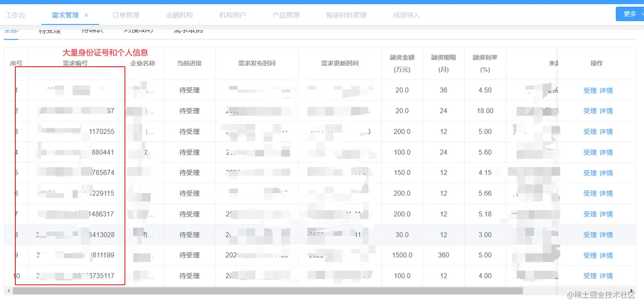The image size is (644, 308).
Task: Select the 36 month term cell
Action: (444, 90)
